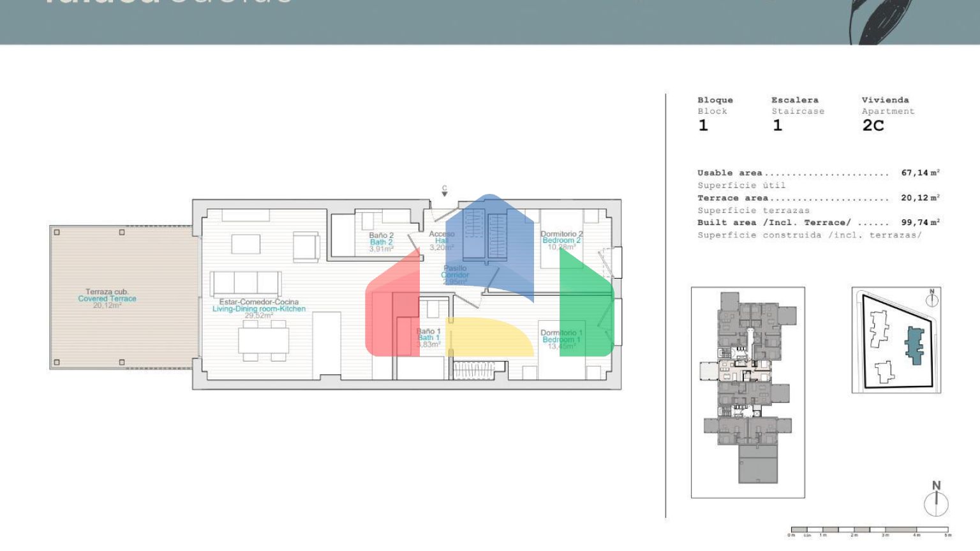Open the building floor key plan thumbnail
Image resolution: width=980 pixels, height=551 pixels.
pos(748,392)
